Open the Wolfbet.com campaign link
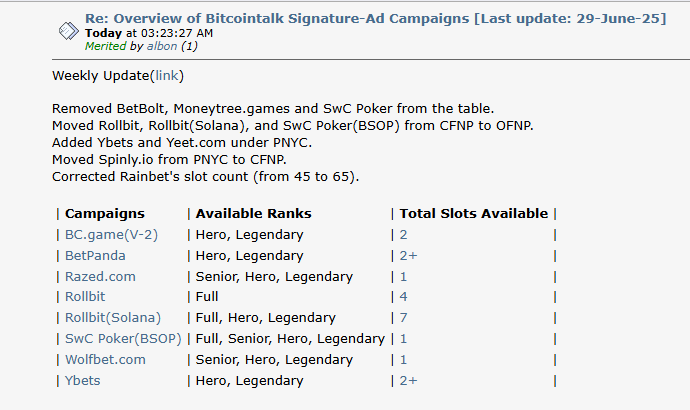 point(105,360)
